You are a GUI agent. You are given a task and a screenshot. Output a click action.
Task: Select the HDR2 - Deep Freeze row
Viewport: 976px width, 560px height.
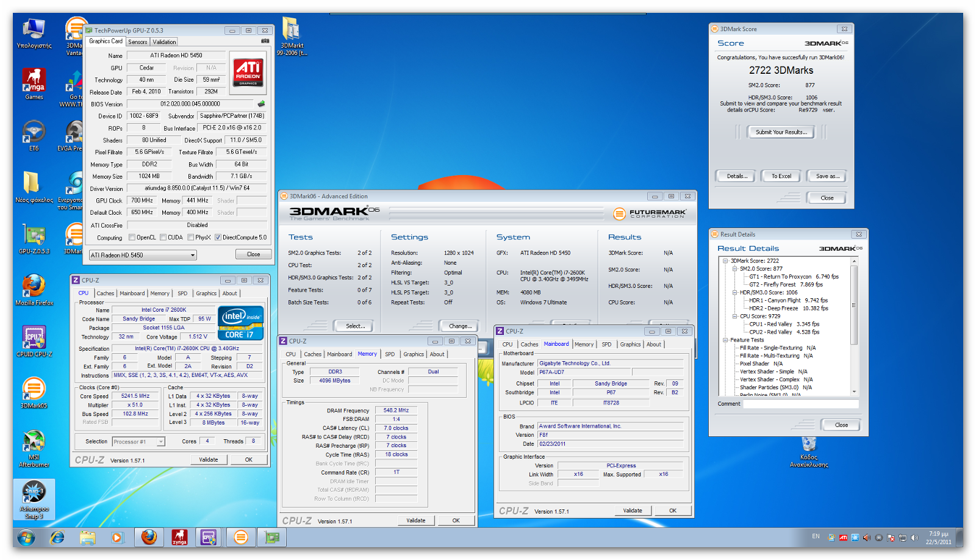tap(788, 308)
